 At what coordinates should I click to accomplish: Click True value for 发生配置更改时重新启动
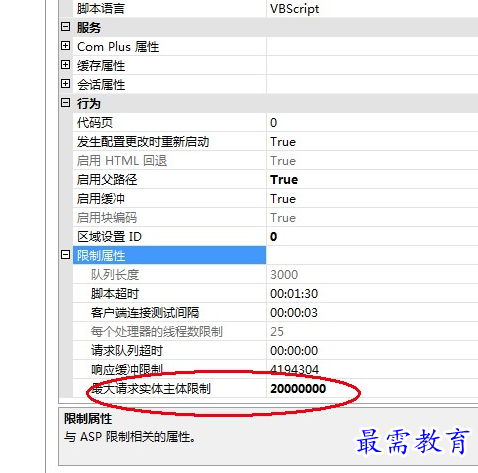372,141
